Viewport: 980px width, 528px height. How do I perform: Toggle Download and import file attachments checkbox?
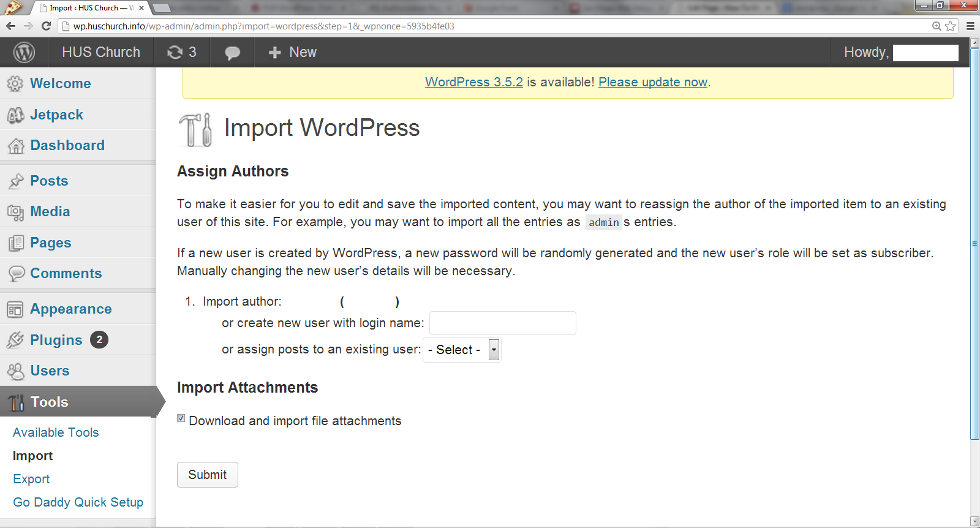click(181, 418)
